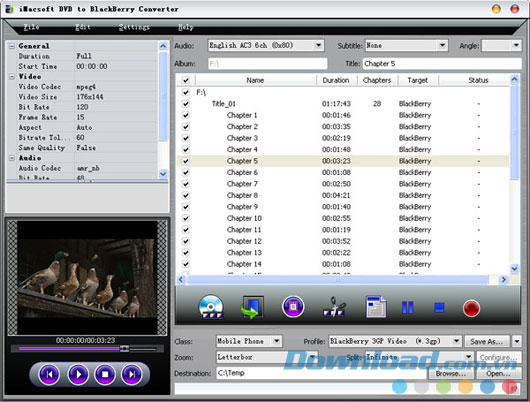Click the Destination path field
The width and height of the screenshot is (530, 402).
click(321, 373)
